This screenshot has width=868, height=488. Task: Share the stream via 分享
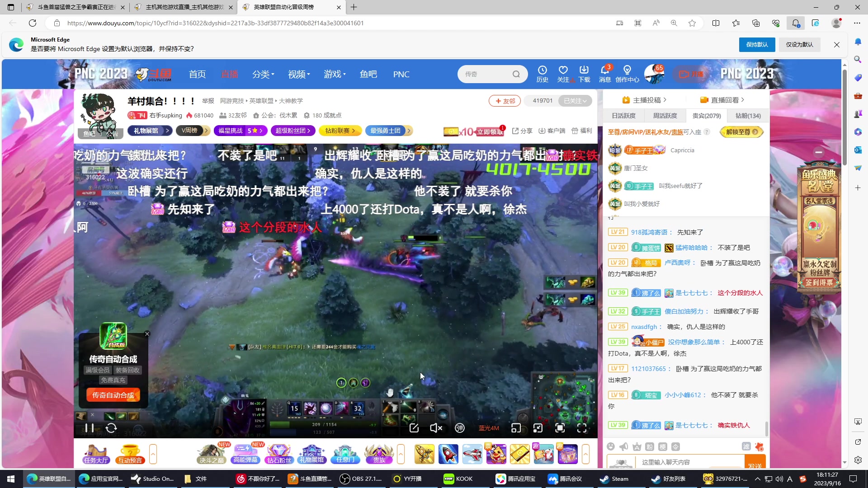click(x=522, y=131)
